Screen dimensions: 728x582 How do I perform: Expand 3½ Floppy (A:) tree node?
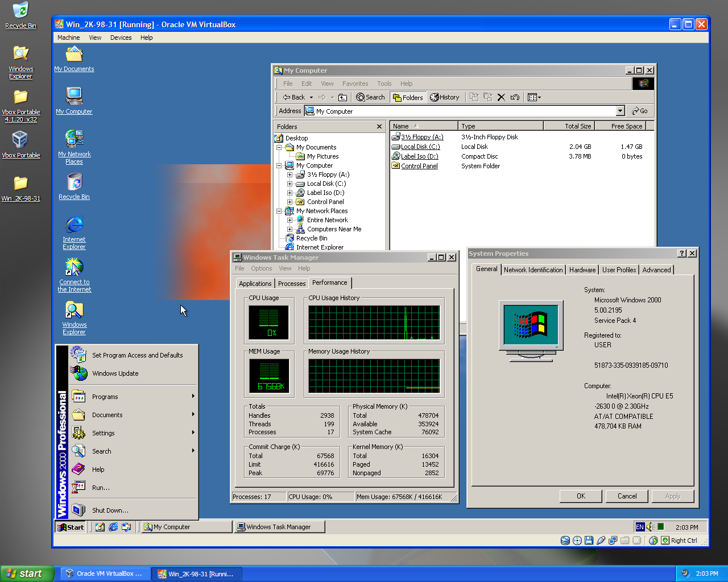pyautogui.click(x=290, y=174)
